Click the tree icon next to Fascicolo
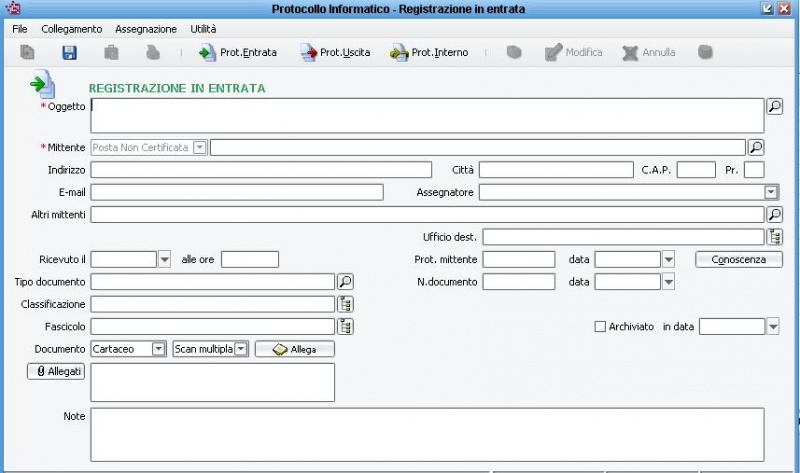This screenshot has height=473, width=800. click(x=345, y=326)
